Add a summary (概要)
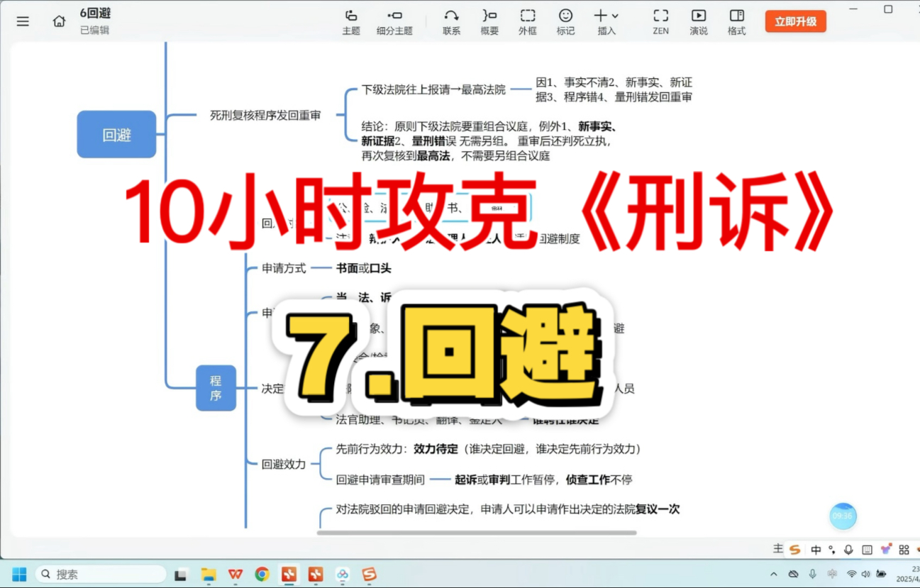The width and height of the screenshot is (920, 588). pyautogui.click(x=489, y=22)
